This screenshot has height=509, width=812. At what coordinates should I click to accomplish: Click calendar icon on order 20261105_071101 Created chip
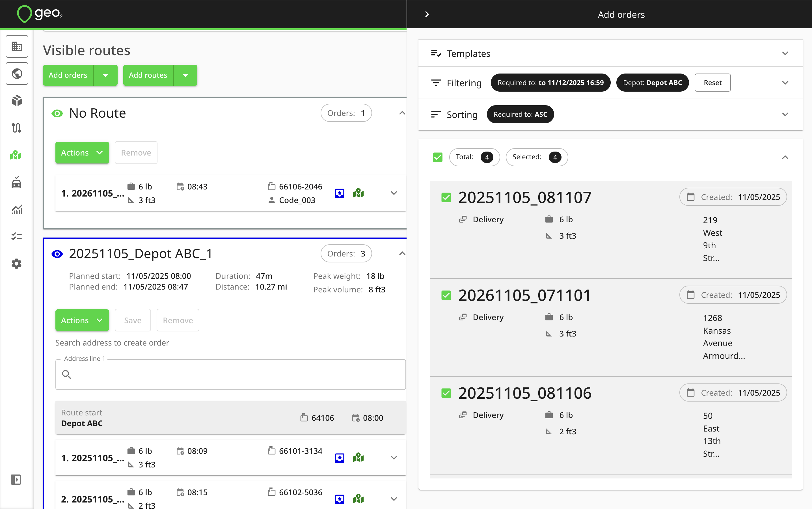coord(690,295)
